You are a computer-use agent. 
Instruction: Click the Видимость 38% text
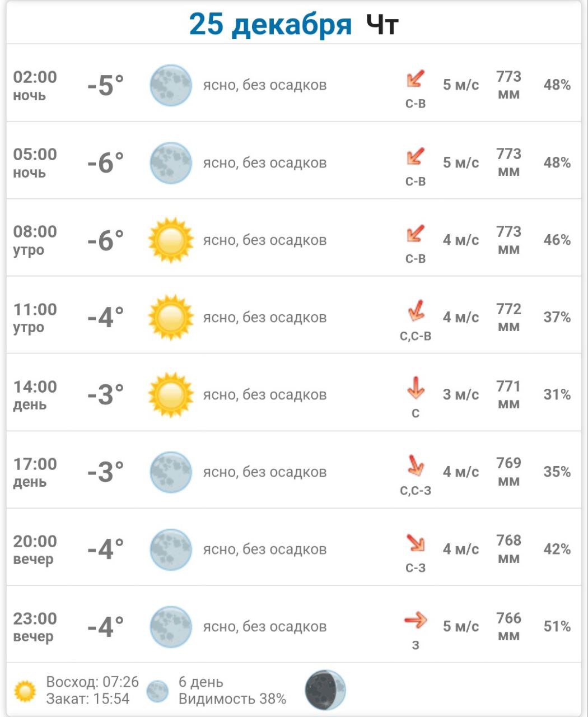[232, 699]
